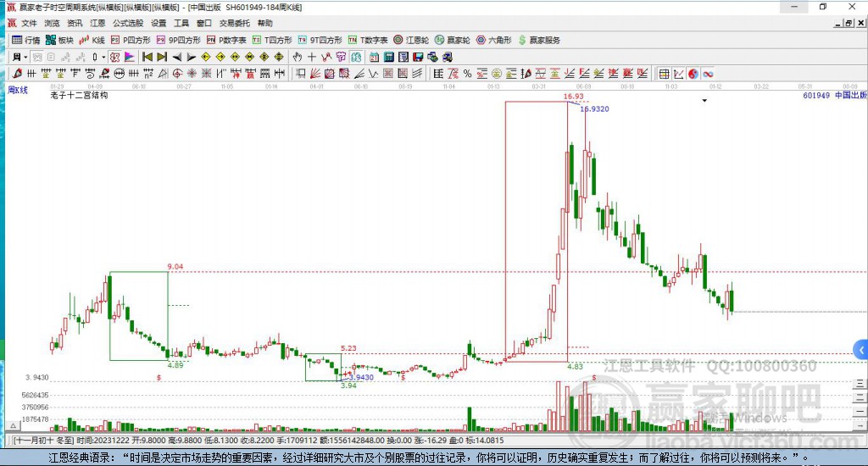Open the 资讯 menu

(x=75, y=23)
